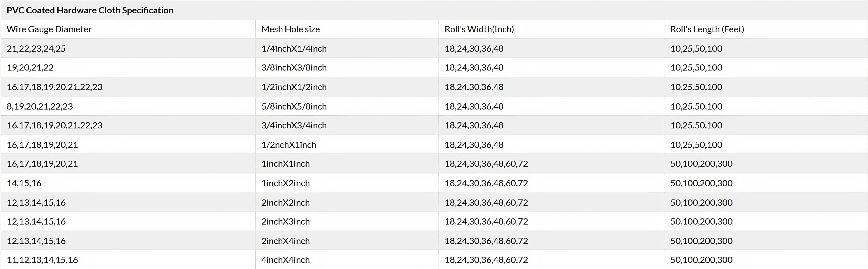
Task: Click the Roll's Length (Feet) column header
Action: pyautogui.click(x=707, y=29)
